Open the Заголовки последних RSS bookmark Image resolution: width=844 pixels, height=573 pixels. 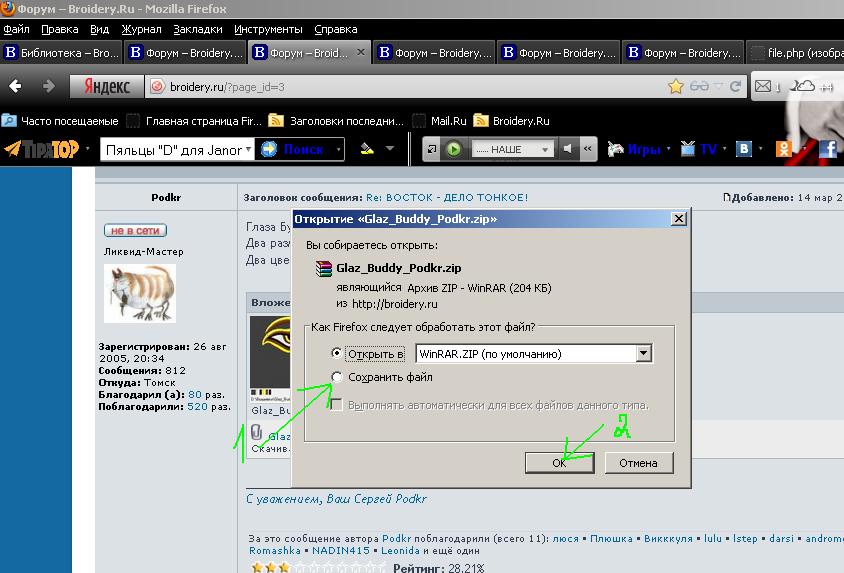coord(336,121)
